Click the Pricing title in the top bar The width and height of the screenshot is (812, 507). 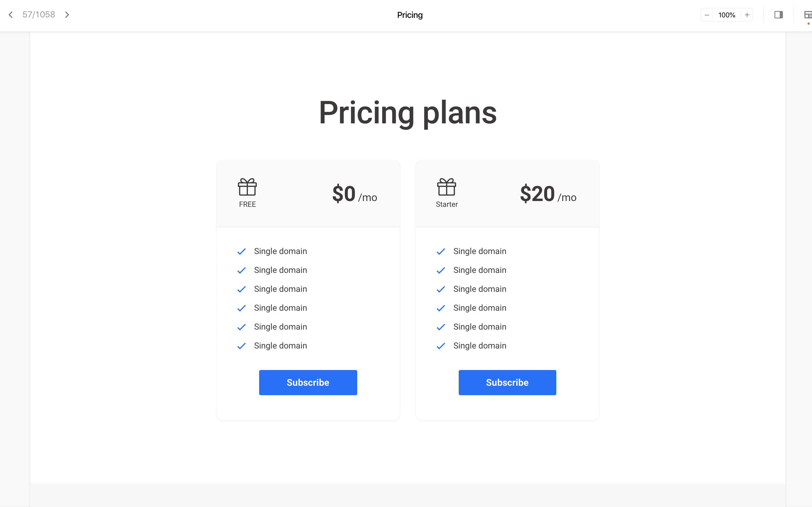pos(409,15)
